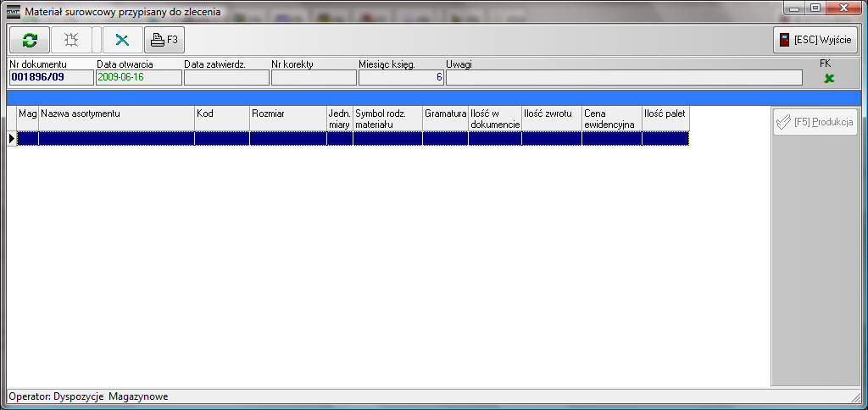Image resolution: width=868 pixels, height=410 pixels.
Task: Click the green refresh arrows icon
Action: click(30, 40)
